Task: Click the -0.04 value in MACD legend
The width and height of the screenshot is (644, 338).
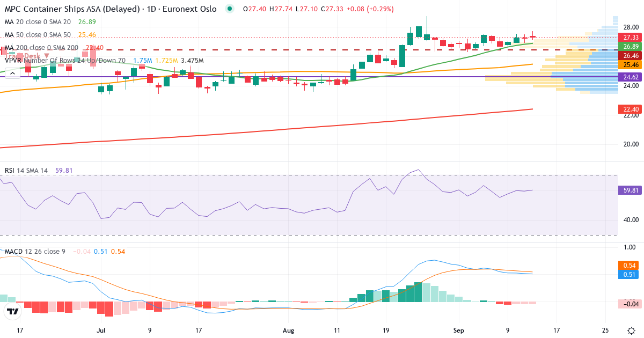Action: click(81, 252)
